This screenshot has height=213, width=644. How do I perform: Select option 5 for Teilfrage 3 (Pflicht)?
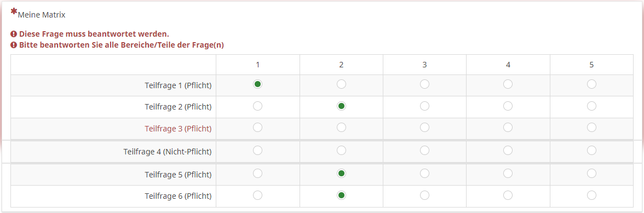(591, 127)
